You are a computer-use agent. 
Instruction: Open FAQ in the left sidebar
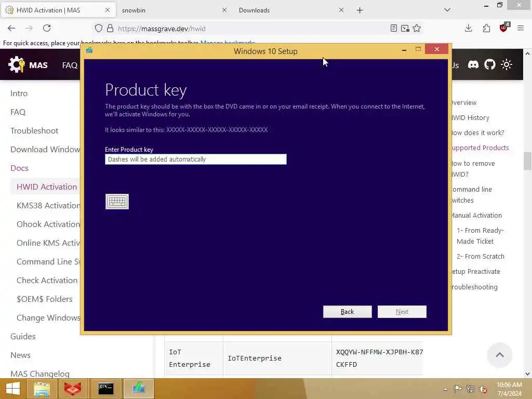click(x=18, y=112)
